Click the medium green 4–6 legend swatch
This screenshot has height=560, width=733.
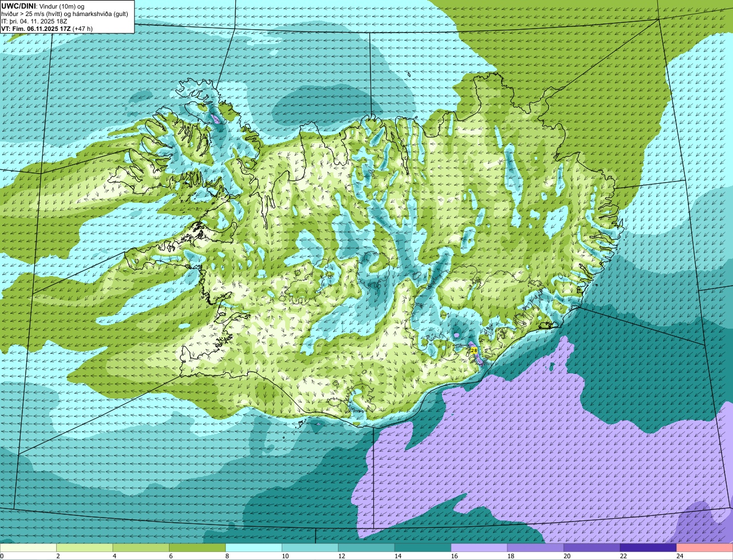pos(141,547)
